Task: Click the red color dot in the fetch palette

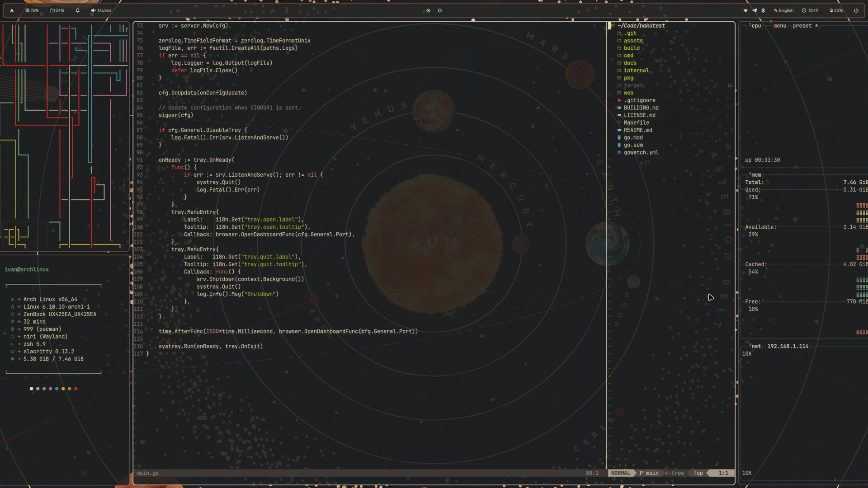Action: [76, 389]
